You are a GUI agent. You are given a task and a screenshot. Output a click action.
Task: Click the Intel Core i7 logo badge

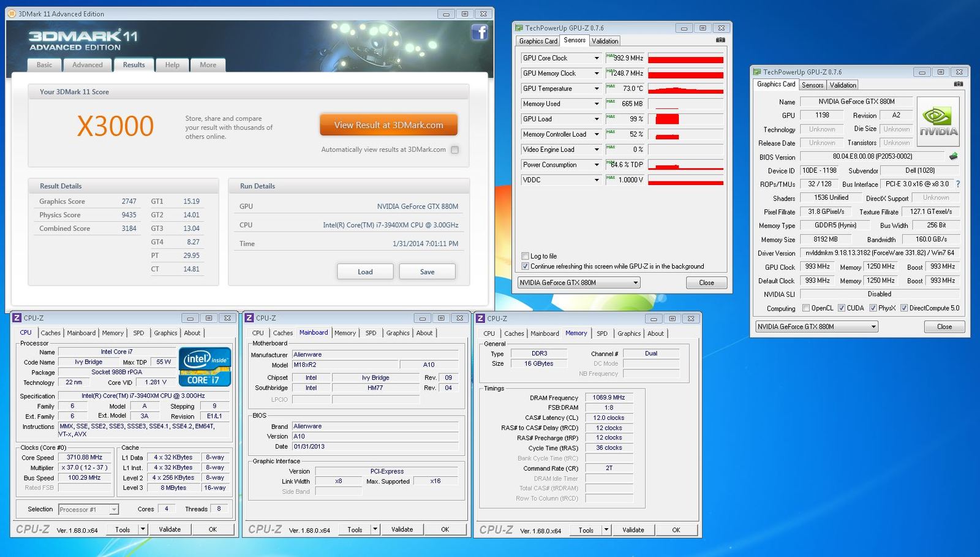tap(205, 366)
